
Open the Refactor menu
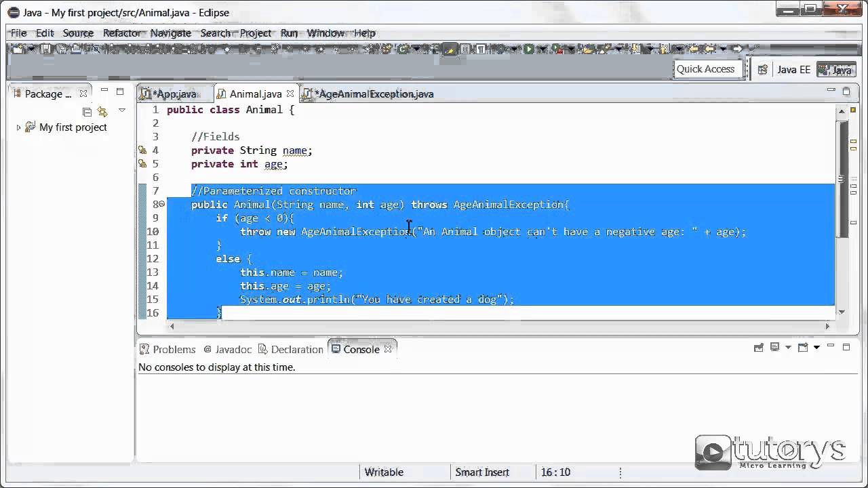tap(122, 33)
